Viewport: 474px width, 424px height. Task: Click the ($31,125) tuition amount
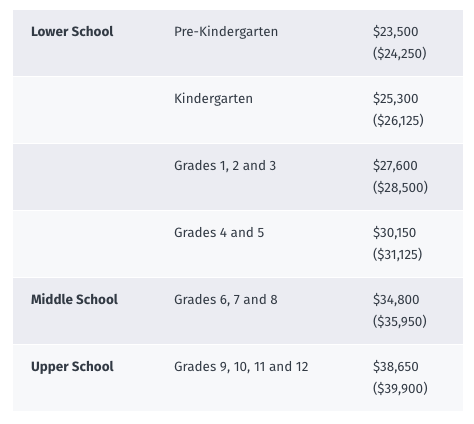pos(398,254)
